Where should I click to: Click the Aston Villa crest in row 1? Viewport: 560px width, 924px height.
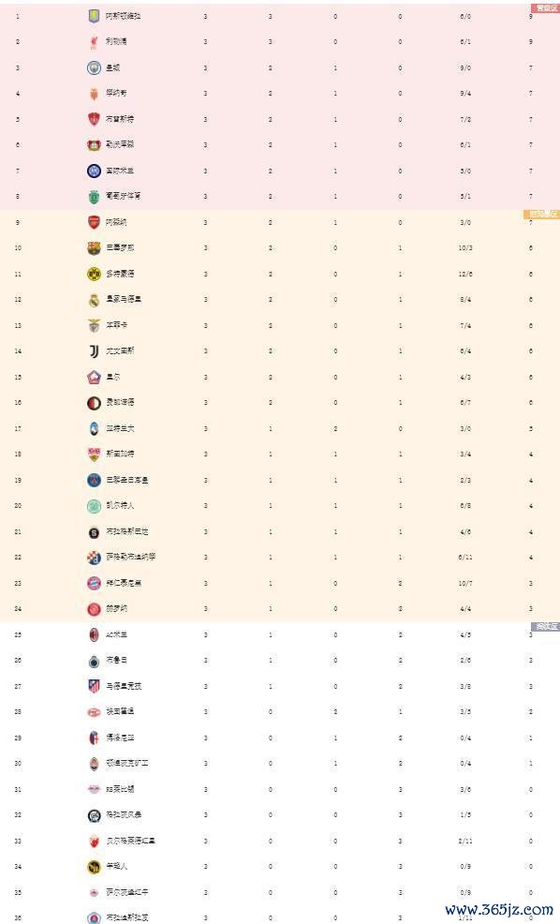click(x=94, y=16)
